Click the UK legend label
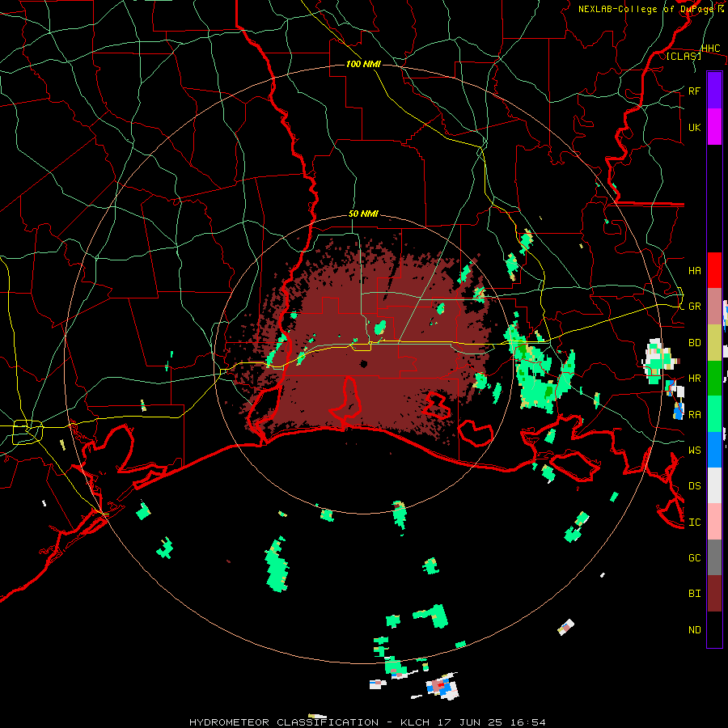728x728 pixels. click(694, 127)
